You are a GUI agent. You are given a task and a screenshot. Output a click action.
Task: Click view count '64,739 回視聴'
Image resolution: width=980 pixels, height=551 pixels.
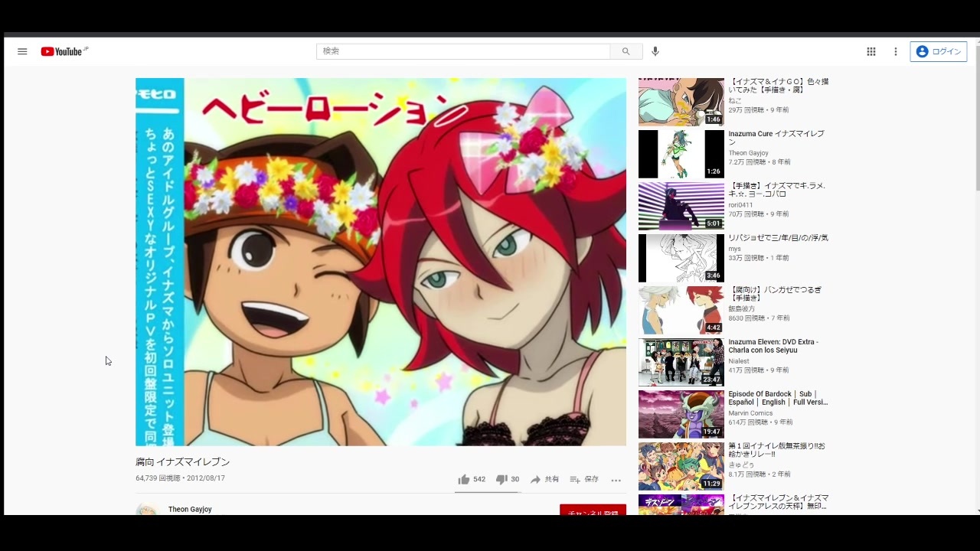point(158,478)
